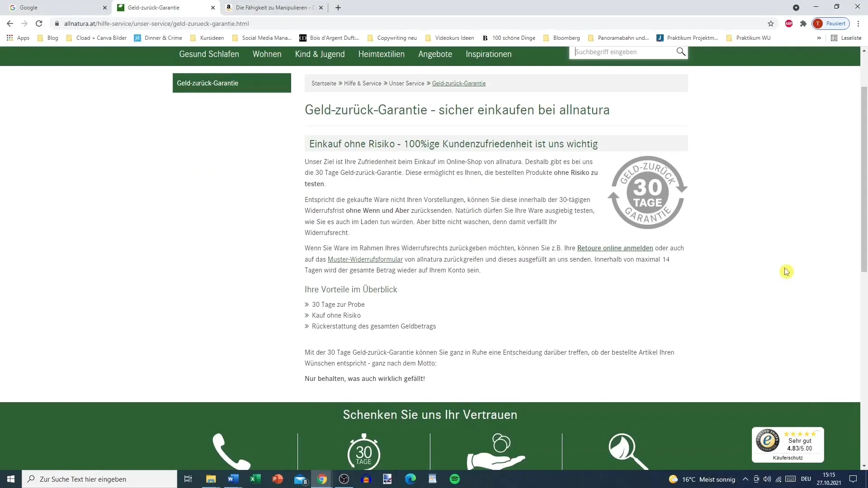This screenshot has height=488, width=868.
Task: Open the Inspirationen menu
Action: (x=488, y=54)
